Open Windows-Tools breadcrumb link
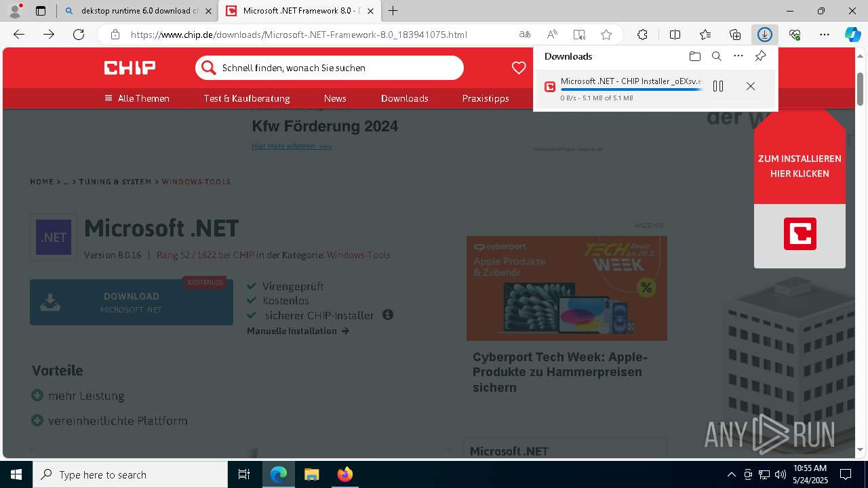The image size is (868, 488). pyautogui.click(x=196, y=182)
